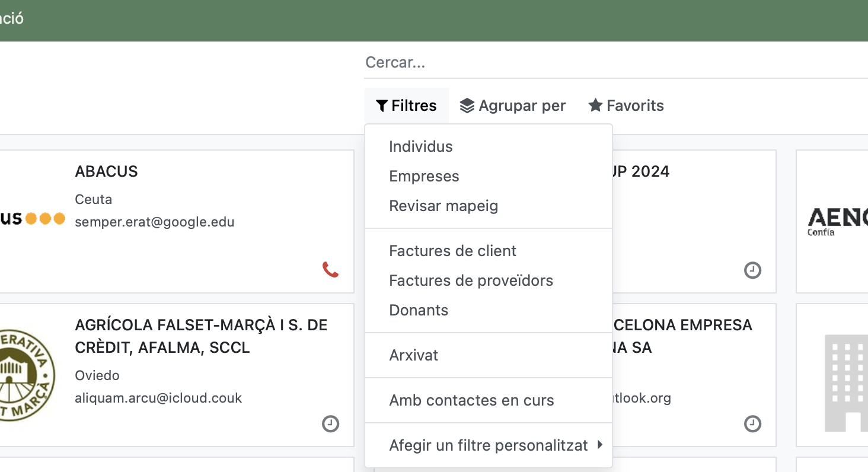
Task: Show archived records with Arxivat filter
Action: pyautogui.click(x=413, y=355)
